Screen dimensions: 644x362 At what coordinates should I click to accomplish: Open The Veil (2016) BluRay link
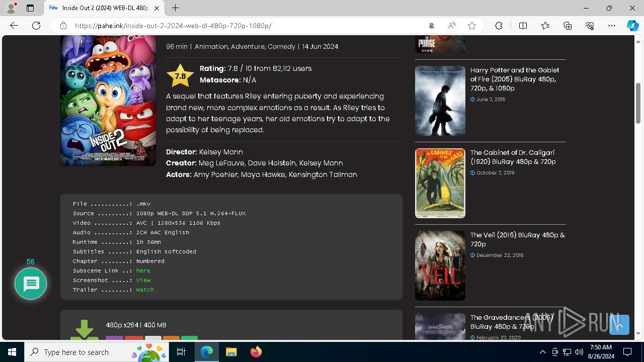tap(517, 239)
